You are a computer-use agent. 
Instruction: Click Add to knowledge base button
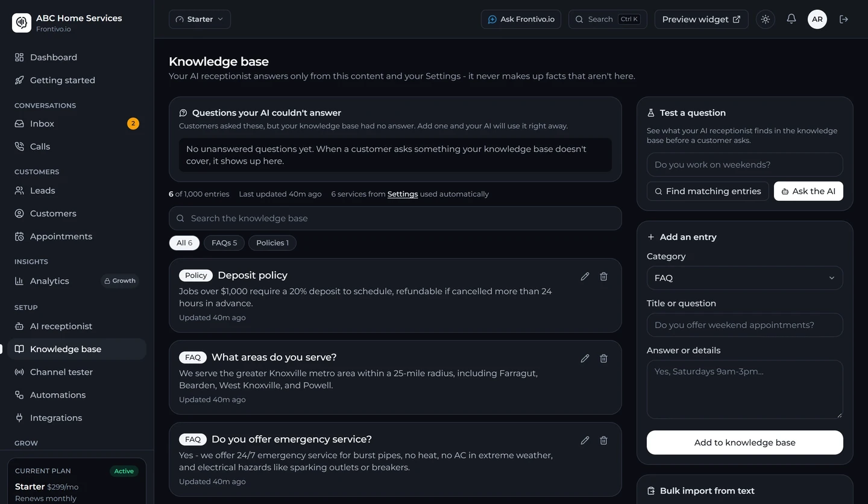click(x=744, y=443)
